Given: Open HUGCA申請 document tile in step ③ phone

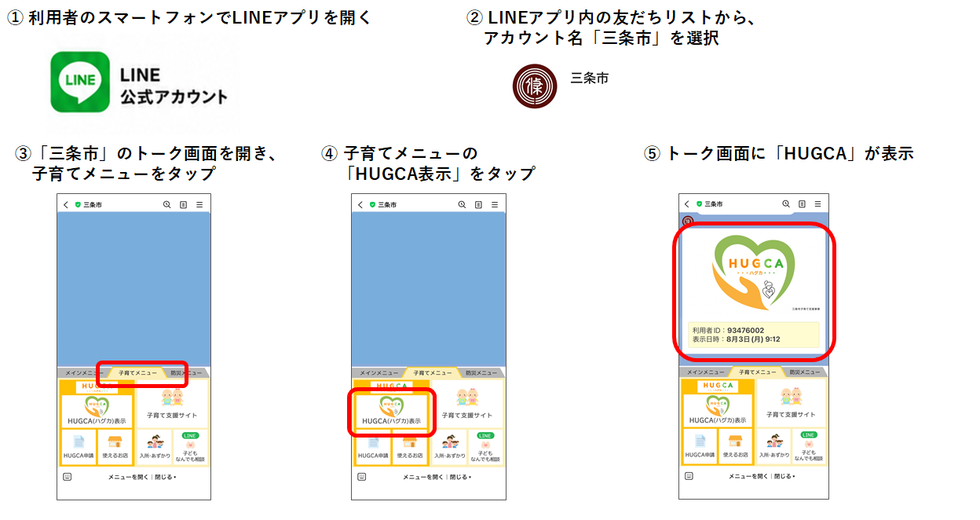Looking at the screenshot, I should click(x=78, y=447).
